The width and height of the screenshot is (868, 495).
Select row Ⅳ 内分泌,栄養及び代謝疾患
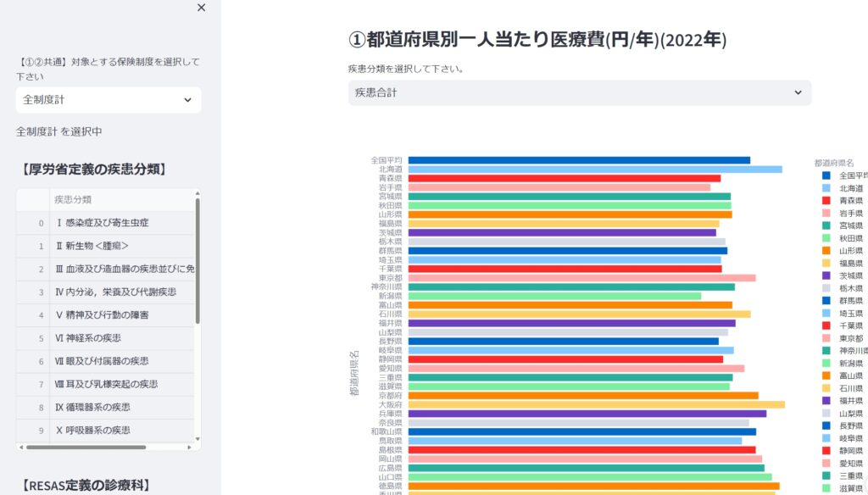coord(105,292)
